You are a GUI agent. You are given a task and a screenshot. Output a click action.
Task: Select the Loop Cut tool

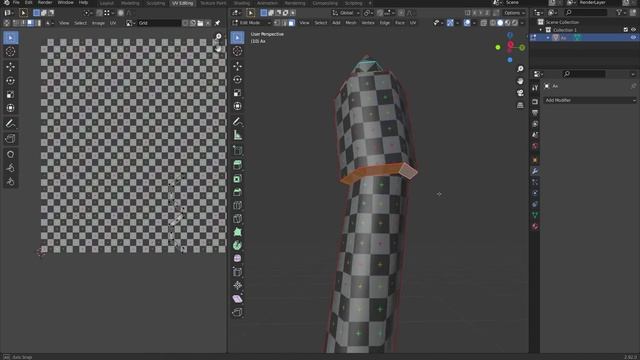(238, 205)
